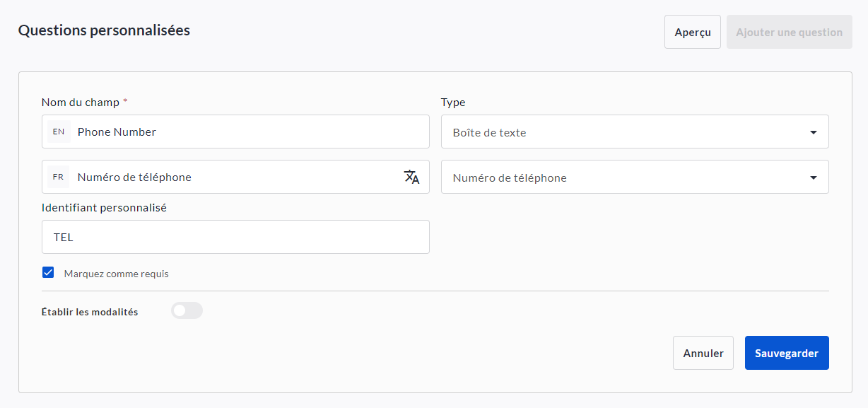Click the Questions personnalisées heading
Image resolution: width=868 pixels, height=408 pixels.
[x=104, y=30]
